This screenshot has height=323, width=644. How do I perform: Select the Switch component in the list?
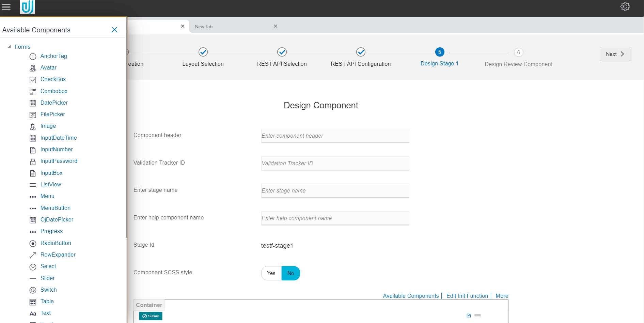tap(48, 290)
